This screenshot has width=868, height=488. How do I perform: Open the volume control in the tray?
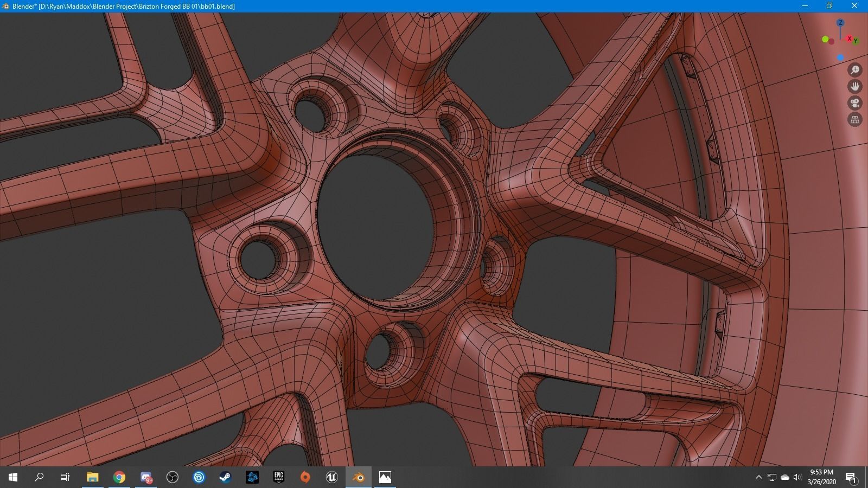[x=797, y=477]
